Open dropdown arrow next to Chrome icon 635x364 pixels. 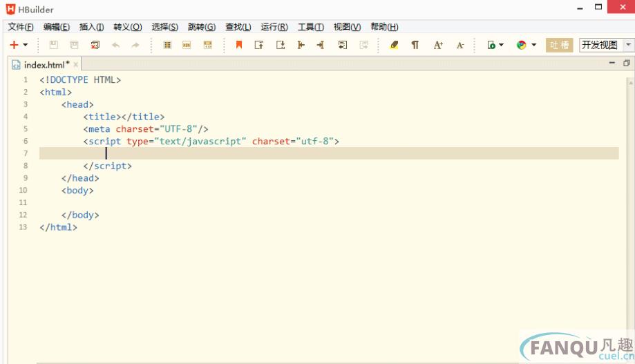coord(533,45)
